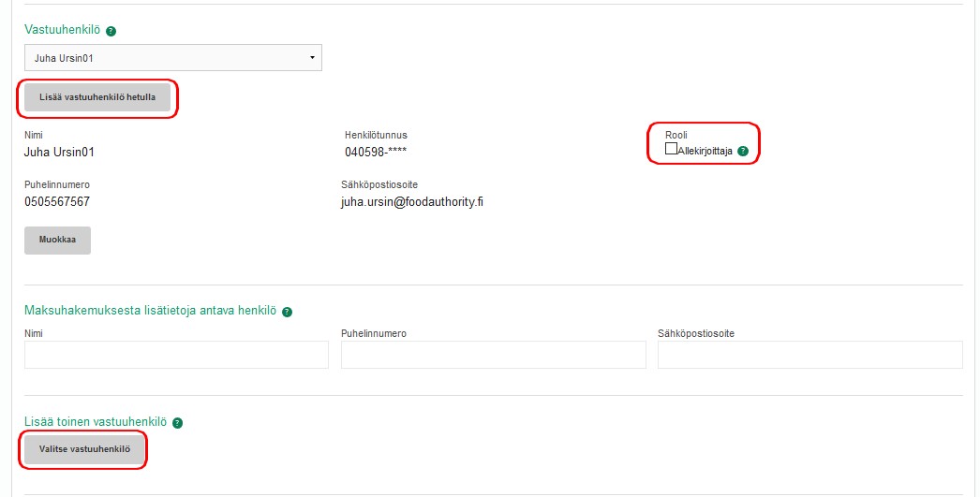Open help icon next to Vastuuhenkilö heading

[x=111, y=31]
